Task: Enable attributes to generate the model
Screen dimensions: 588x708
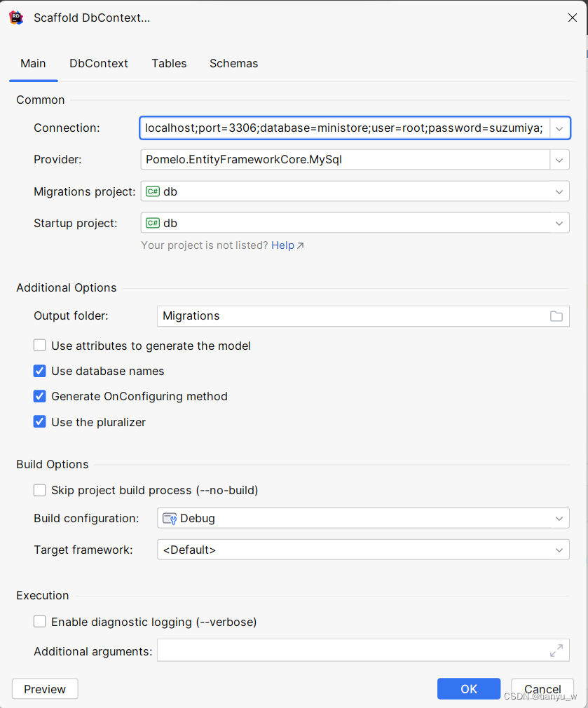Action: point(40,345)
